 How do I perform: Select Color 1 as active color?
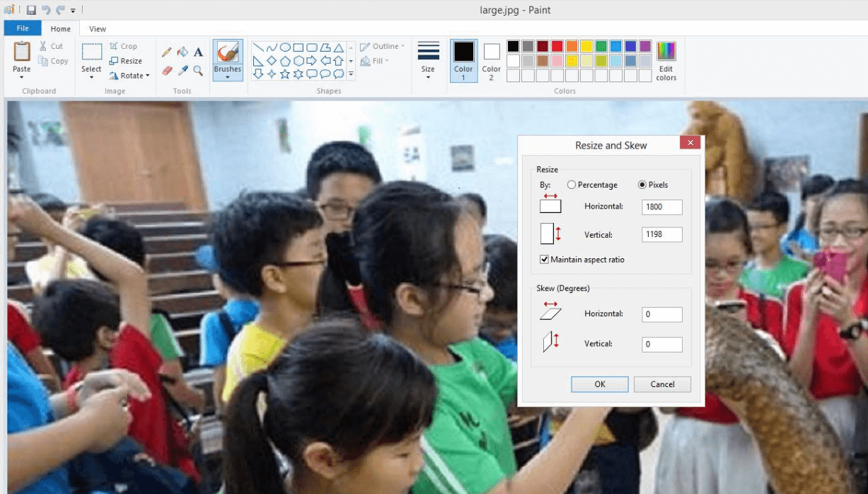tap(463, 60)
